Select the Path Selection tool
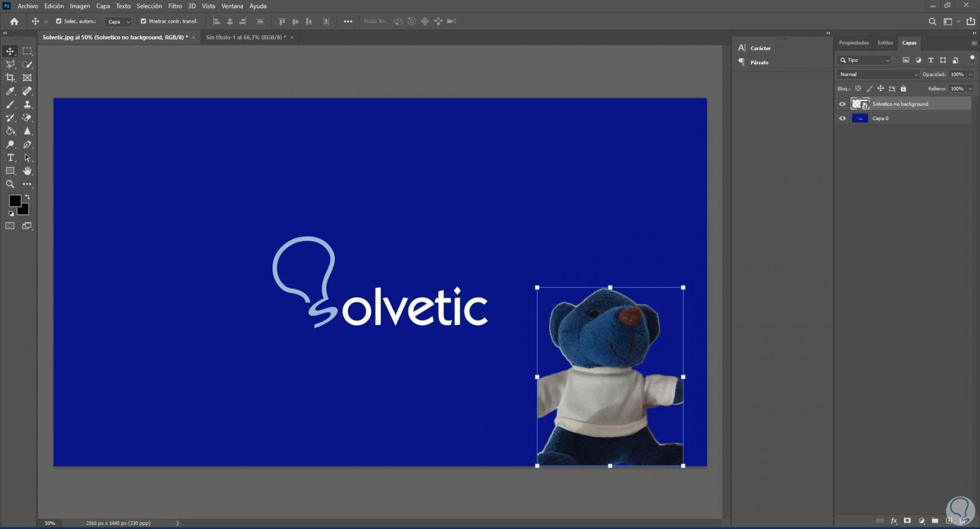Screen dimensions: 980x529 pos(27,158)
